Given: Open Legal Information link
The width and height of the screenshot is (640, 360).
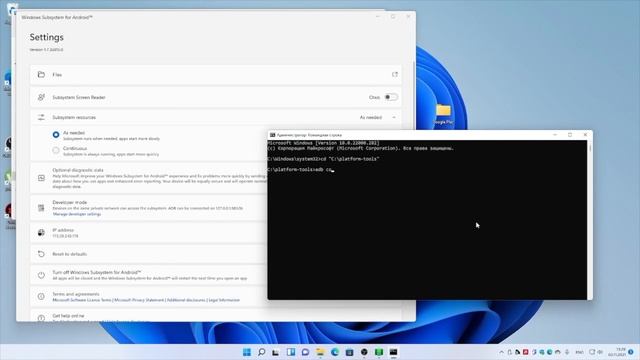Looking at the screenshot, I should [224, 300].
